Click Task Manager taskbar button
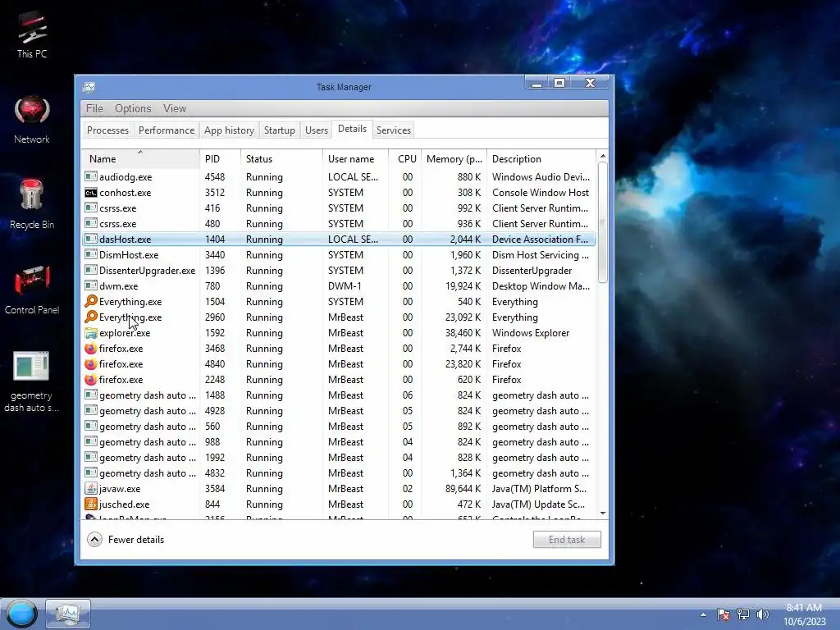 [67, 614]
